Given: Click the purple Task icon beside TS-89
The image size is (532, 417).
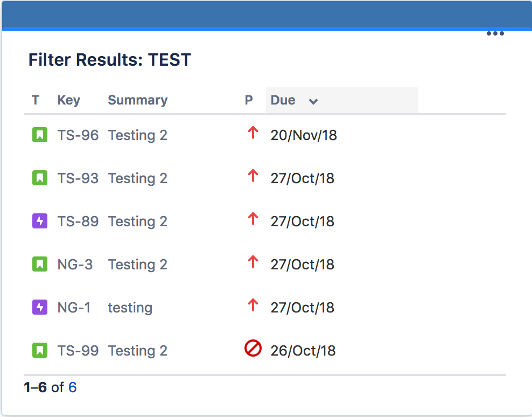Looking at the screenshot, I should point(40,221).
